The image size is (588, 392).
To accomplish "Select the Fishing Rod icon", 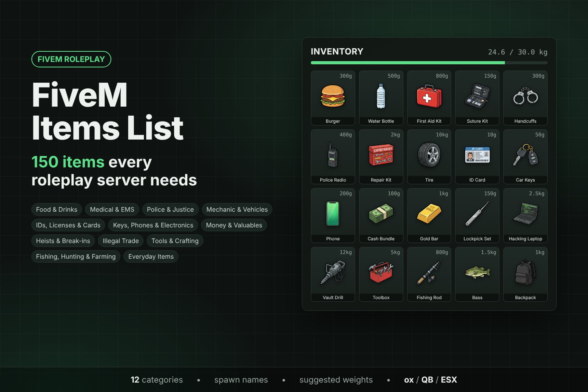I will [x=429, y=273].
